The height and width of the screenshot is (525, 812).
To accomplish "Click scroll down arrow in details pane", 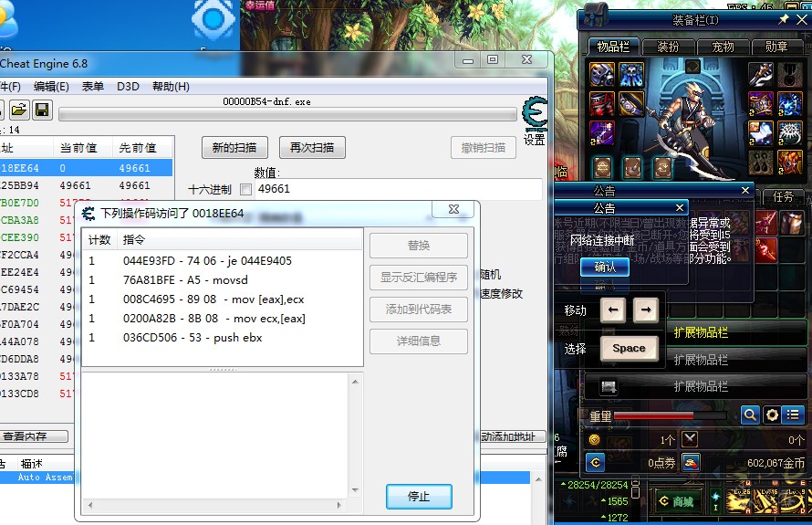I will point(355,489).
